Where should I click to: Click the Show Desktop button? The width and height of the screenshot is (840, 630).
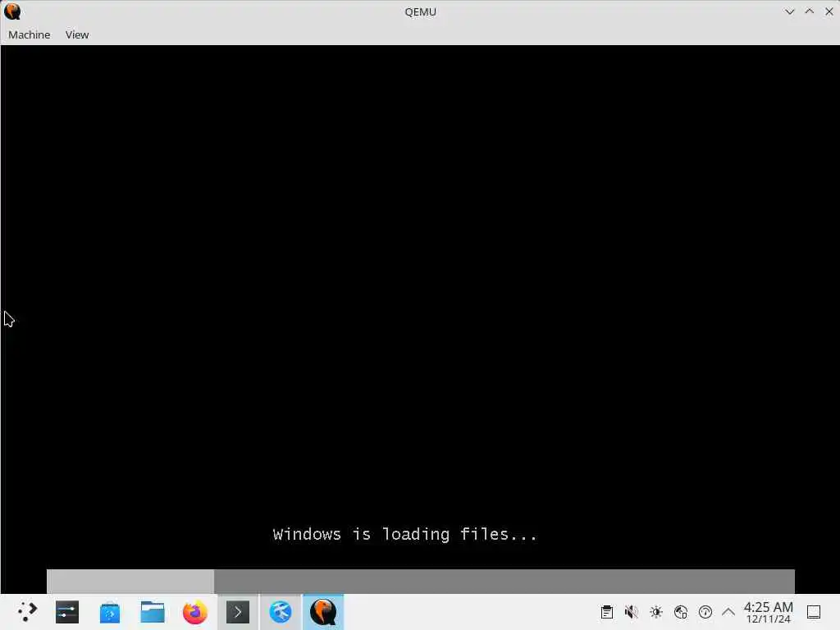pyautogui.click(x=814, y=612)
